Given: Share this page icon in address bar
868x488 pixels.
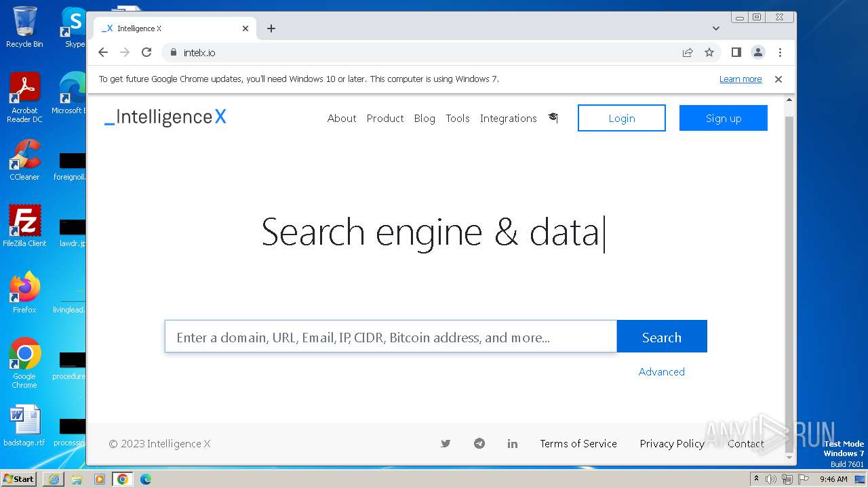Looking at the screenshot, I should point(688,52).
